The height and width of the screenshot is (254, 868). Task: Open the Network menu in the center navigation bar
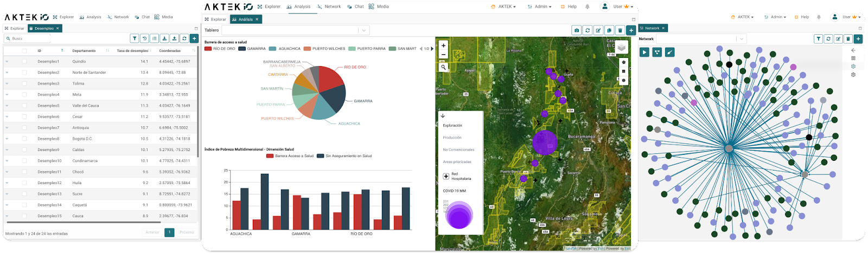[329, 6]
